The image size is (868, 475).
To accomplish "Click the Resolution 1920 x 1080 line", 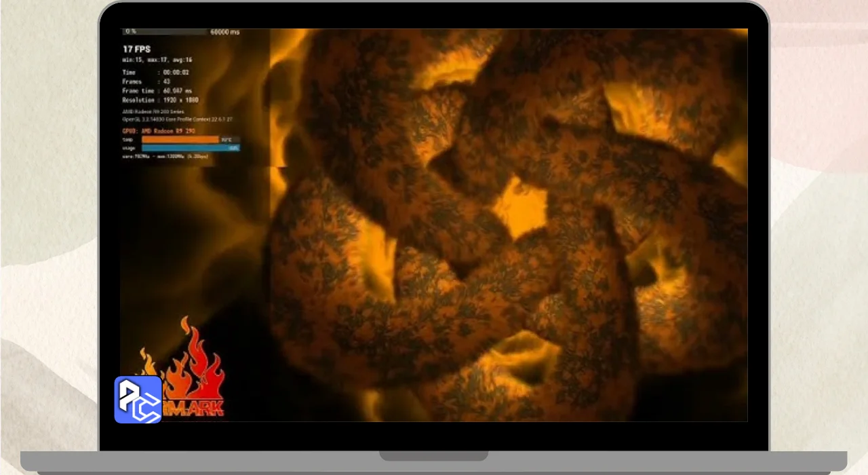I will pos(161,100).
